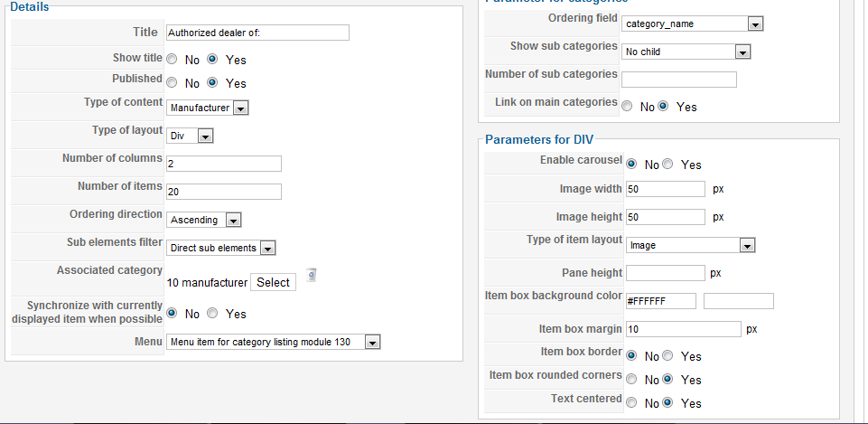
Task: Click the Title text field
Action: pos(258,33)
